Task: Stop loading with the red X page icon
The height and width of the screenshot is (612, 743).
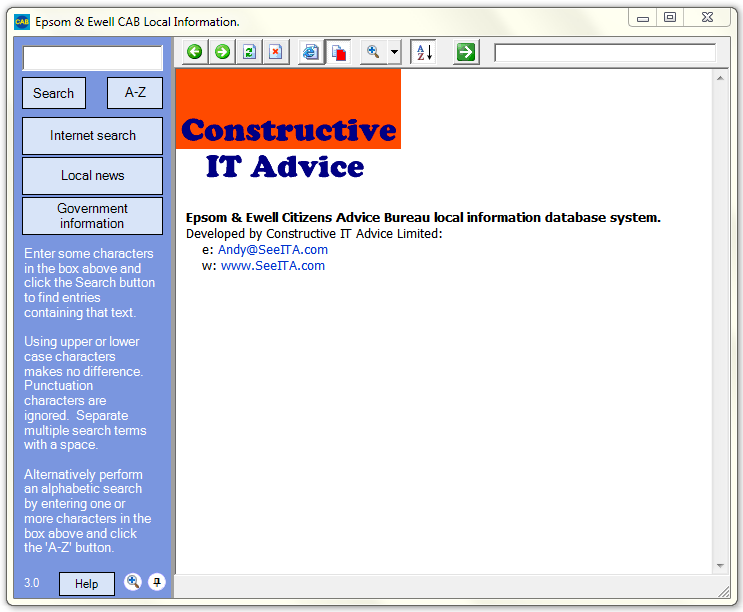Action: [276, 52]
